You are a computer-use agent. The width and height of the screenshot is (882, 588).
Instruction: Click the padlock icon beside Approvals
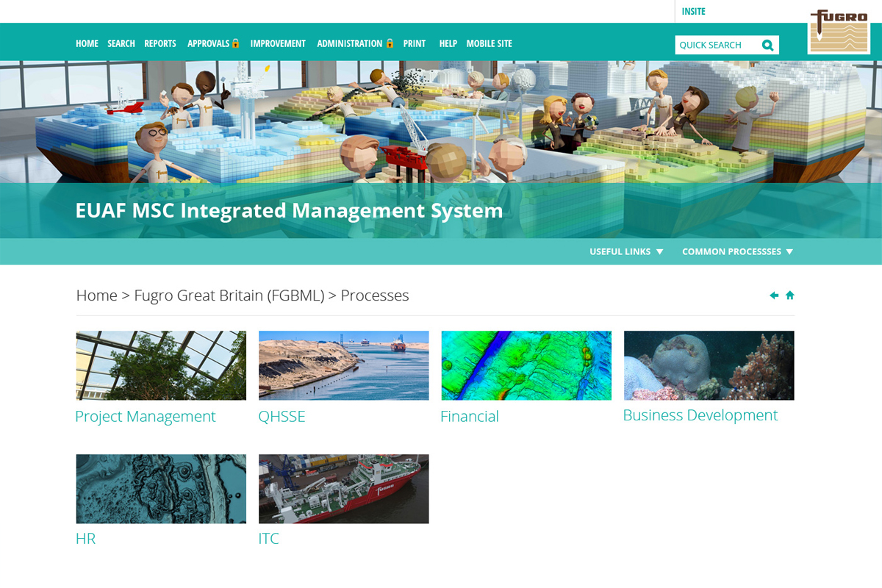(236, 43)
